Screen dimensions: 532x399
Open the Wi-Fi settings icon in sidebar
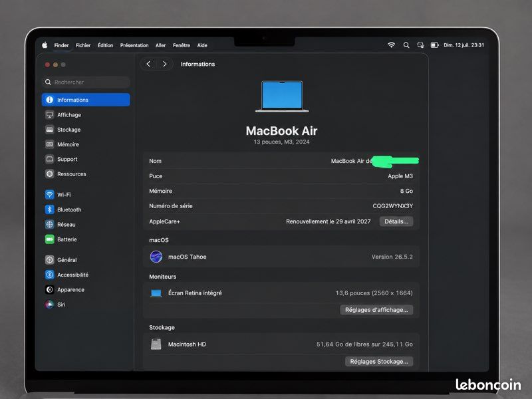[x=49, y=194]
